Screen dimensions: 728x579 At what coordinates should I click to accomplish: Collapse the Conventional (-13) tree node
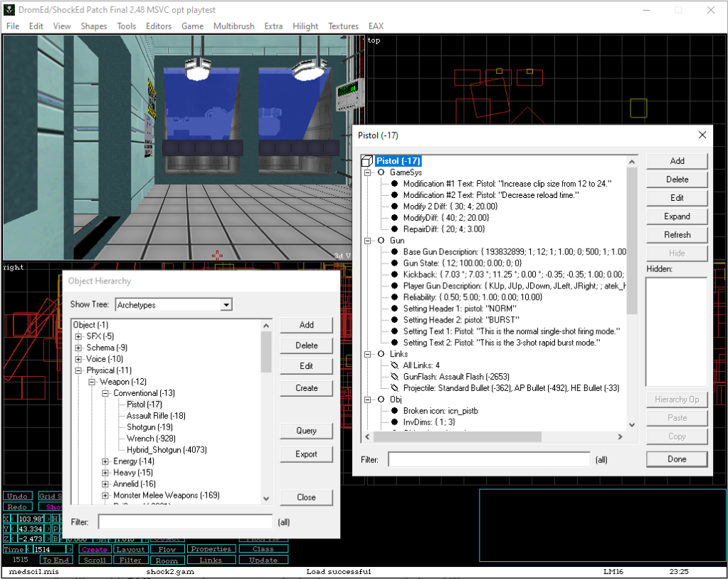point(105,393)
